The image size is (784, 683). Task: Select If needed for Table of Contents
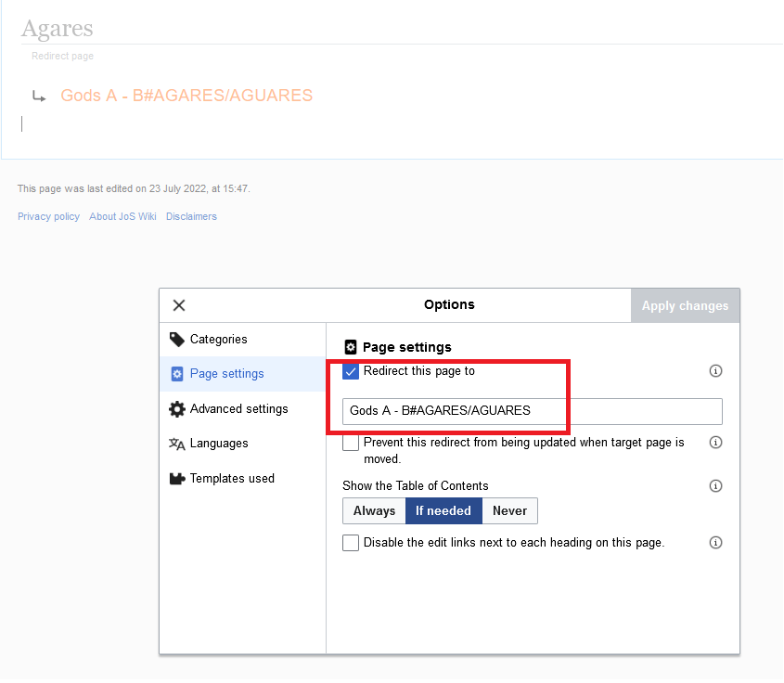tap(443, 511)
